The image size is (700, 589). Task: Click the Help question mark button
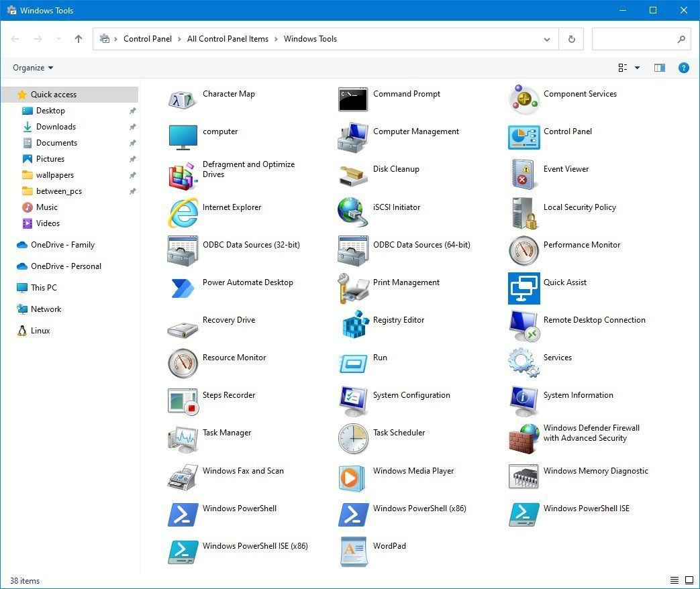click(x=683, y=68)
